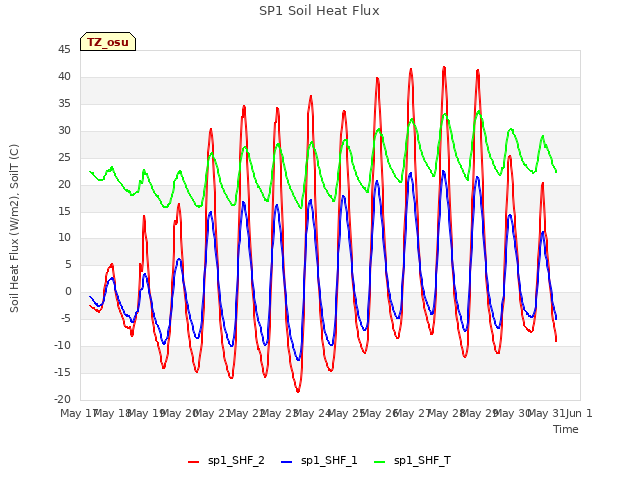Click the TZ_osu annotation label

(108, 42)
